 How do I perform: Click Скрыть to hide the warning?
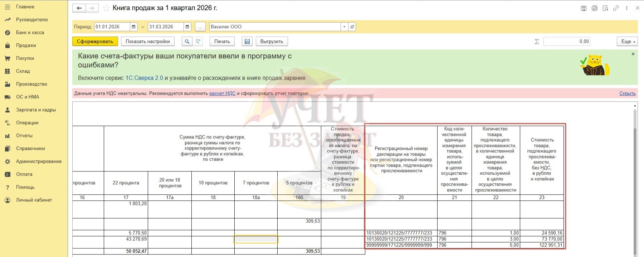click(627, 93)
